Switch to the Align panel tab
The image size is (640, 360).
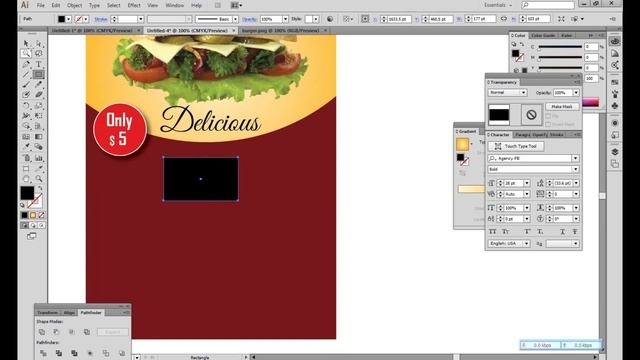69,313
